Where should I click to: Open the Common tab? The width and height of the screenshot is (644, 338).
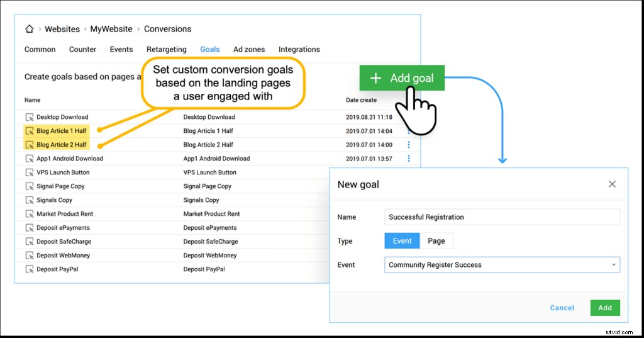[40, 49]
